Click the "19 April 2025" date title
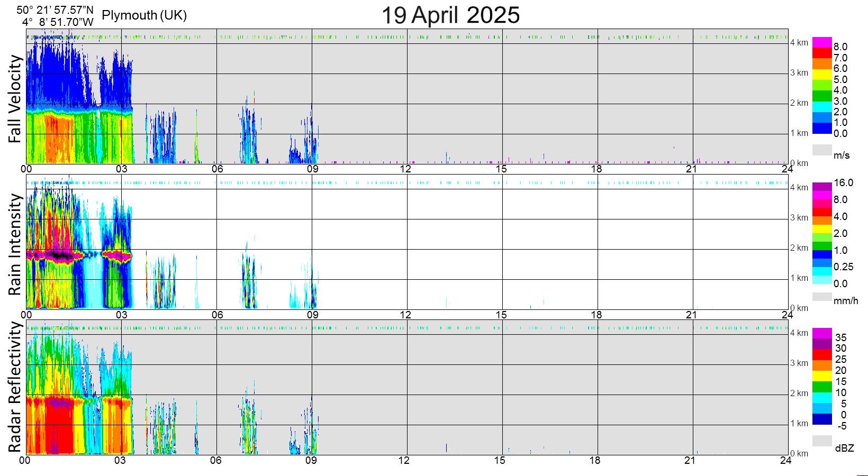 point(450,15)
